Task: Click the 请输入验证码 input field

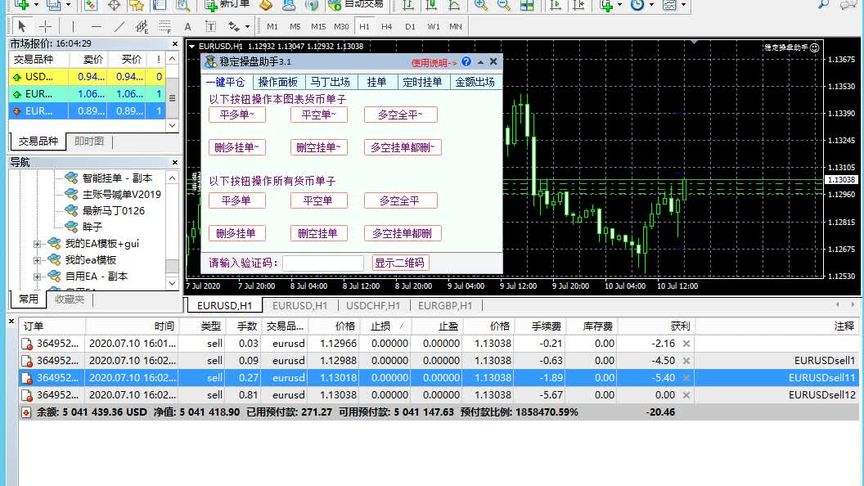Action: [323, 263]
